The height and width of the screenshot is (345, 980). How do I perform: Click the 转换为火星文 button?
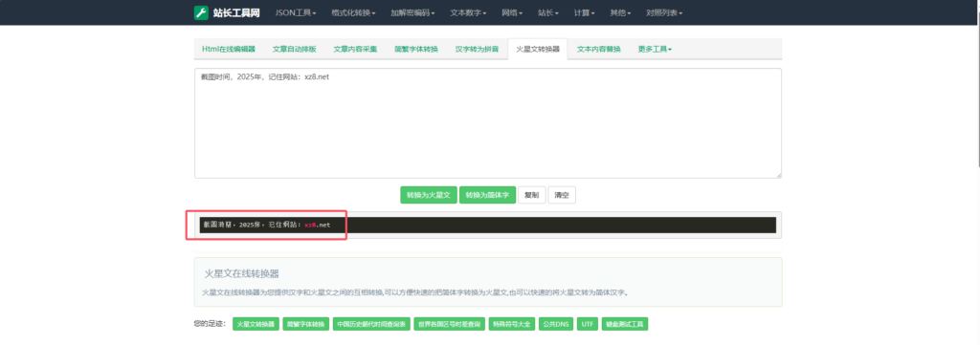pos(429,195)
